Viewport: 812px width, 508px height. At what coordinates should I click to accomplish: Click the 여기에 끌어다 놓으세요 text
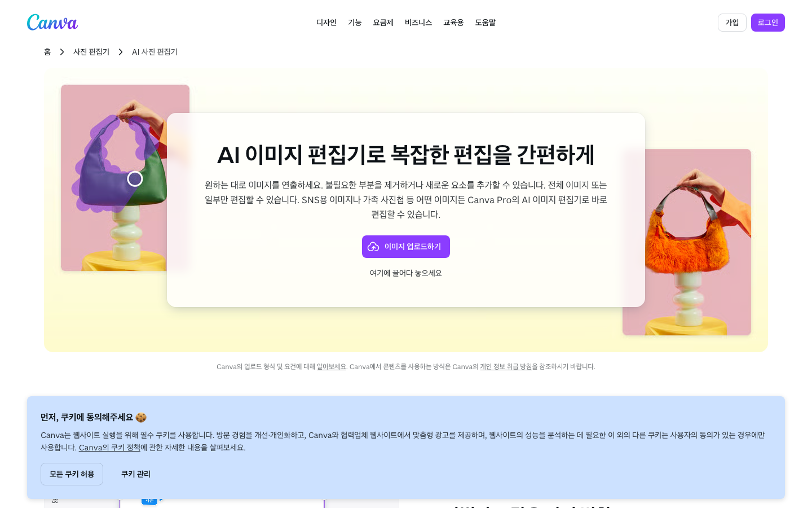(406, 273)
